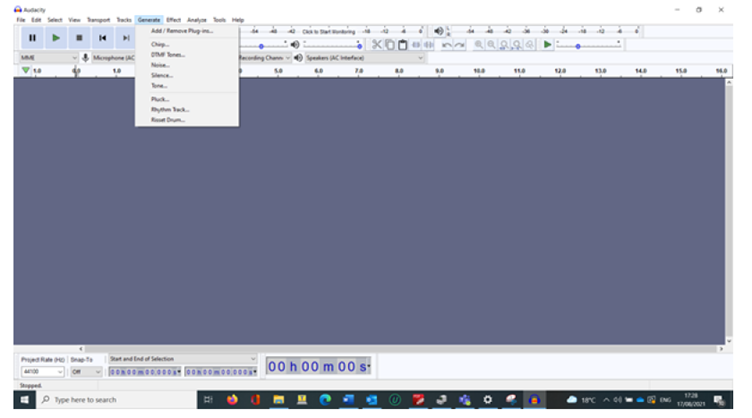
Task: Open the audio position time format arrow
Action: coord(368,367)
